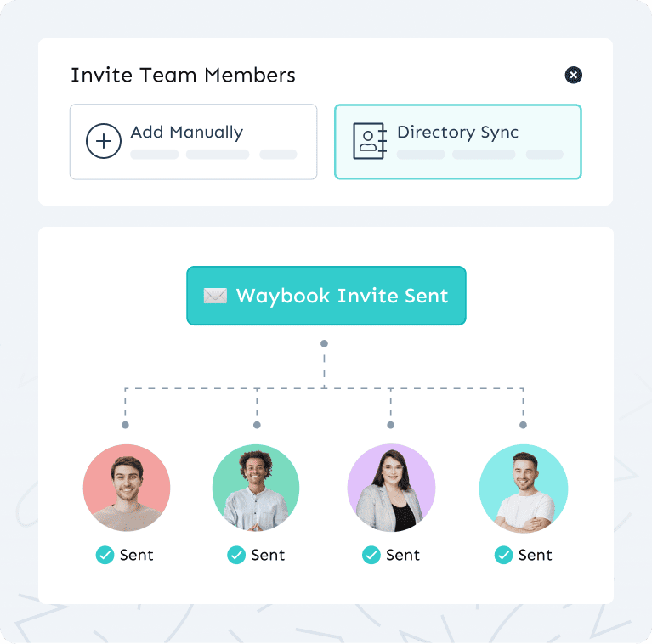The height and width of the screenshot is (644, 652).
Task: Click the address book Directory Sync icon
Action: 370,140
